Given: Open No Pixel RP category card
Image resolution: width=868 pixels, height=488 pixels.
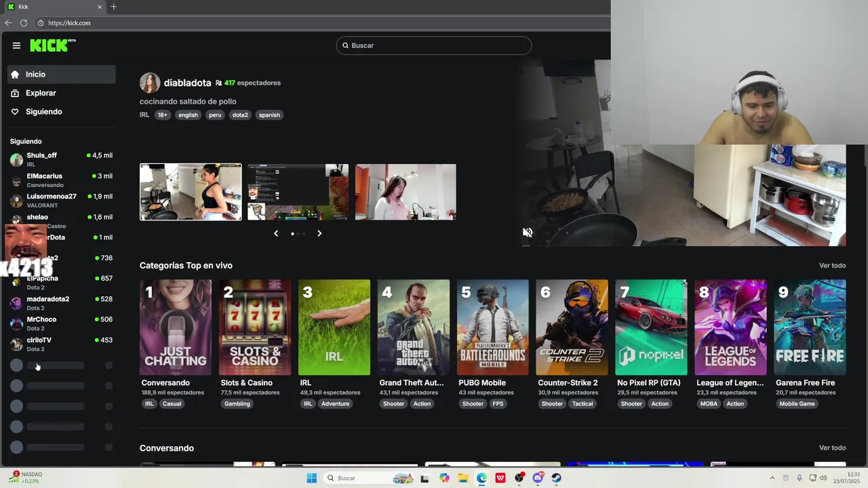Looking at the screenshot, I should coord(652,327).
